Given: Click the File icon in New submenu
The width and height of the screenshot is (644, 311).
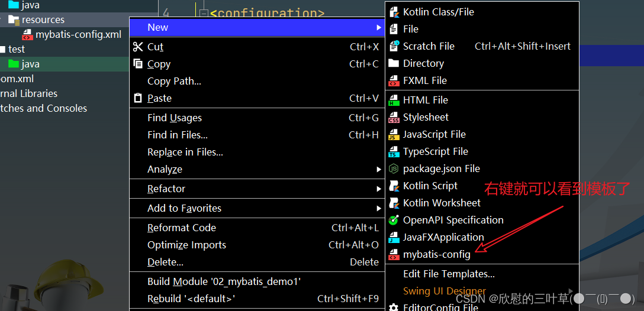Looking at the screenshot, I should point(394,29).
